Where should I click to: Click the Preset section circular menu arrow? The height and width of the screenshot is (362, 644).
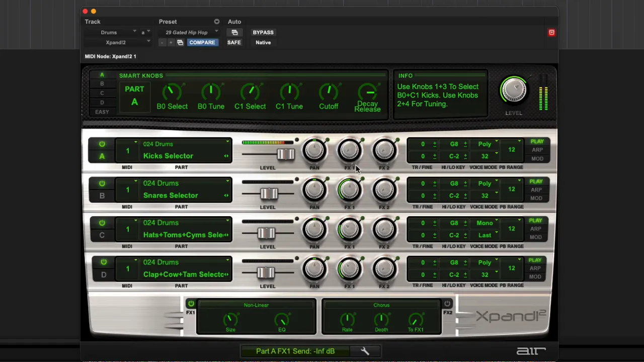[x=216, y=22]
